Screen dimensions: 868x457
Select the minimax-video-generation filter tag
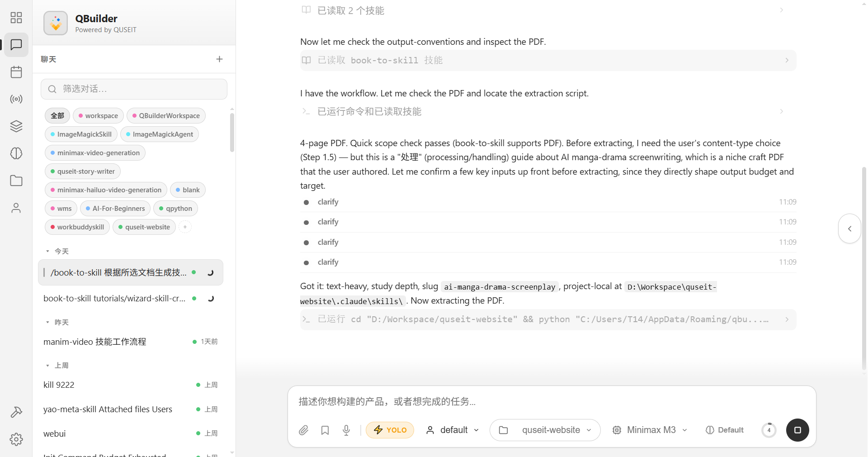pyautogui.click(x=95, y=153)
